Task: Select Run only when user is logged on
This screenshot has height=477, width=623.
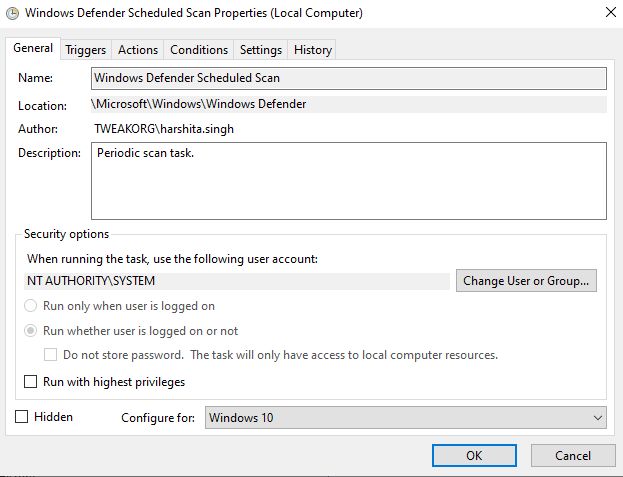Action: click(x=32, y=306)
